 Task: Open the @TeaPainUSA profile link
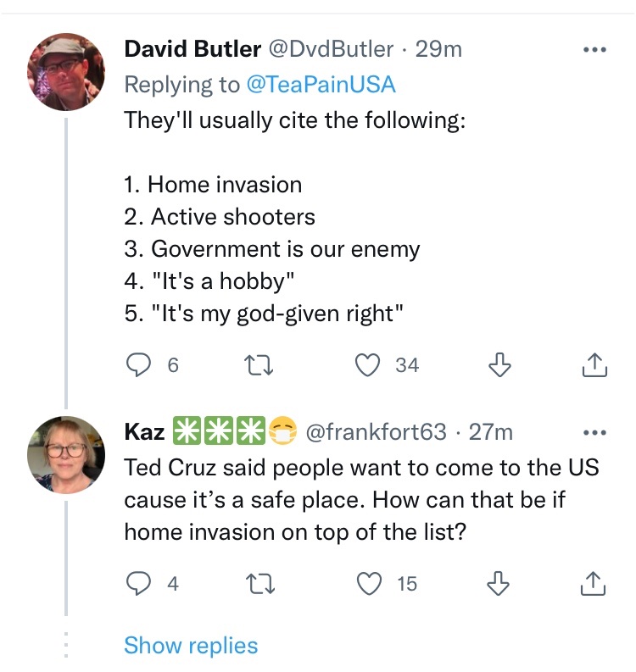point(321,84)
